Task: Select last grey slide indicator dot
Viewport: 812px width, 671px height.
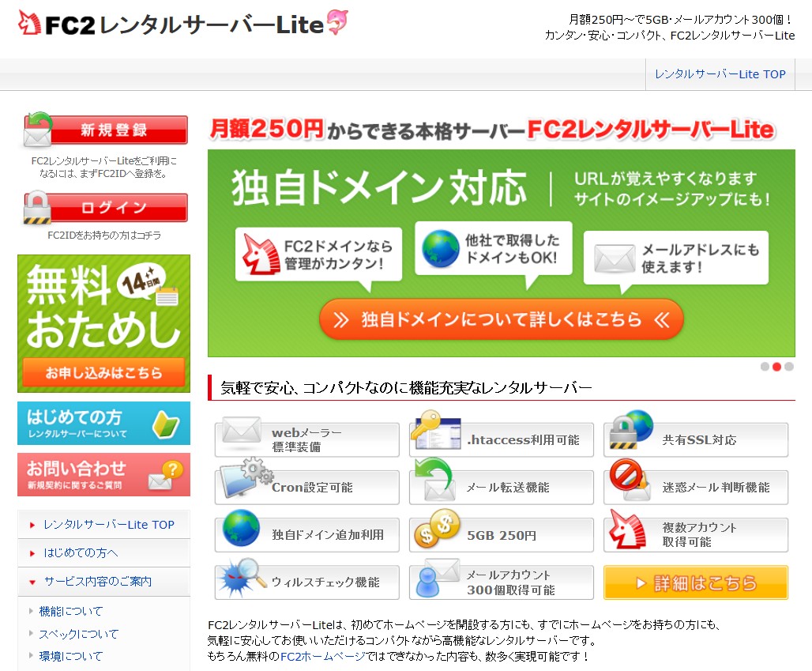Action: (788, 367)
